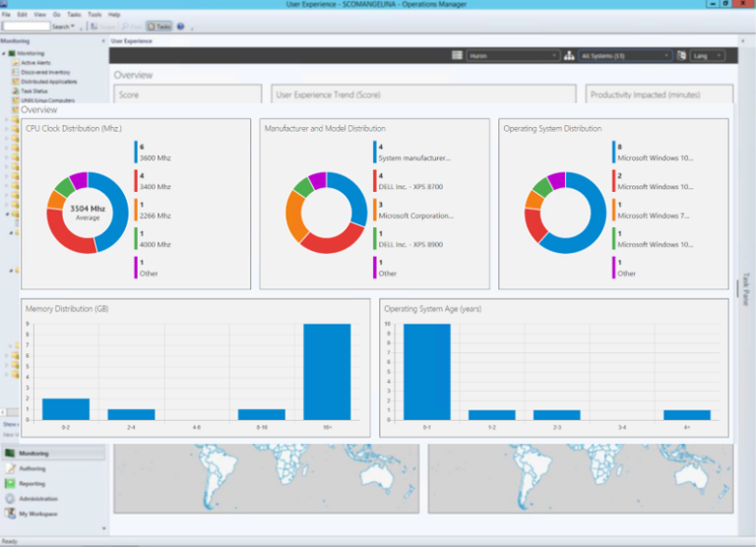Select Active Alerts in the tree
This screenshot has height=547, width=756.
pyautogui.click(x=35, y=63)
